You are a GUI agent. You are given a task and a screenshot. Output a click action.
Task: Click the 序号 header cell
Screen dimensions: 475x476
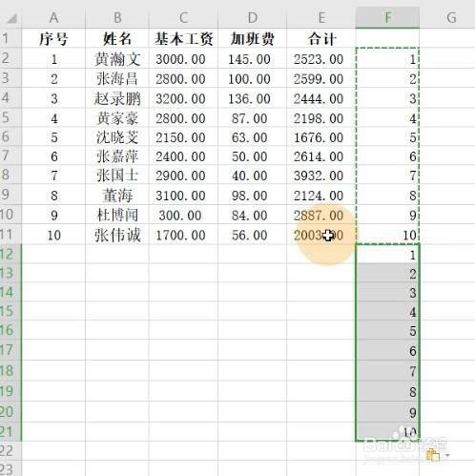point(53,39)
